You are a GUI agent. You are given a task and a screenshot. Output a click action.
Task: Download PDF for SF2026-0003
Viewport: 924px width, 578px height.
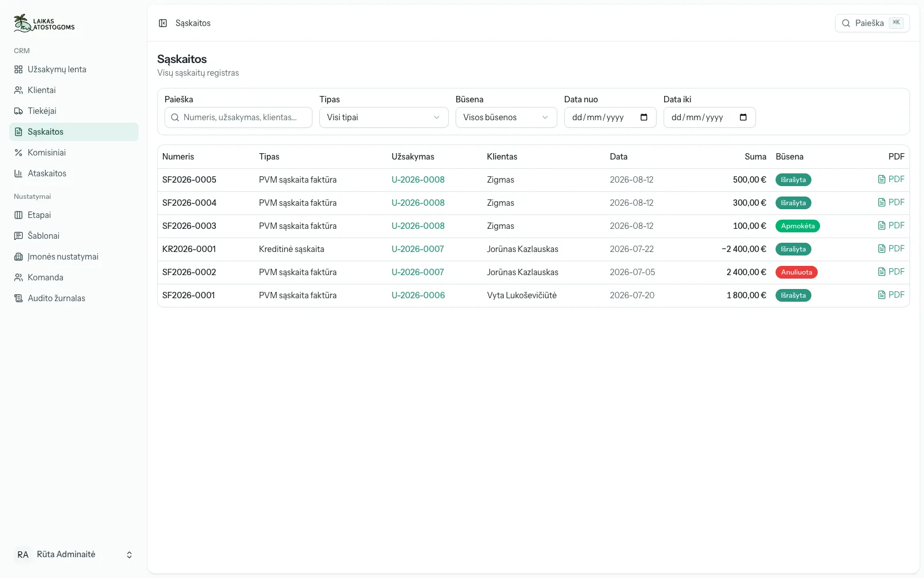point(891,225)
